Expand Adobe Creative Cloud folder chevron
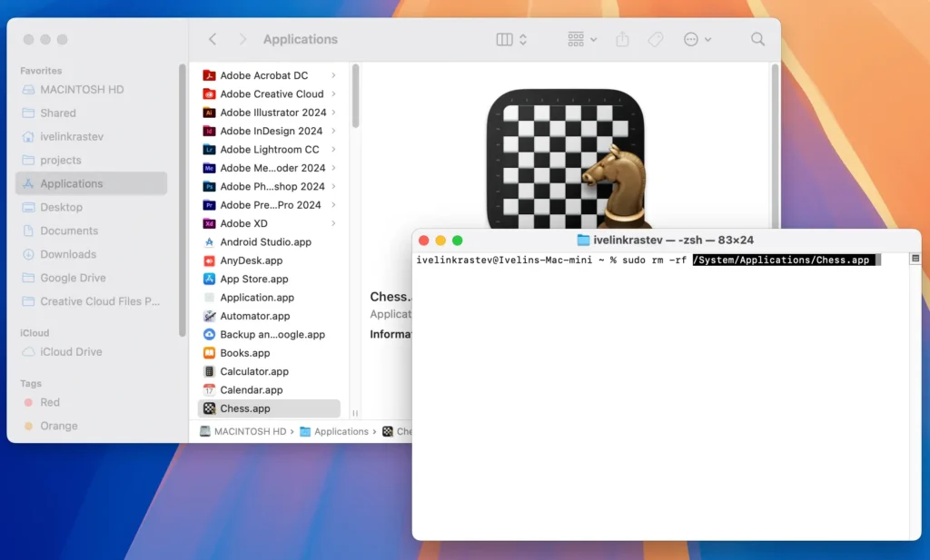Screen dimensions: 930x560 tap(333, 93)
